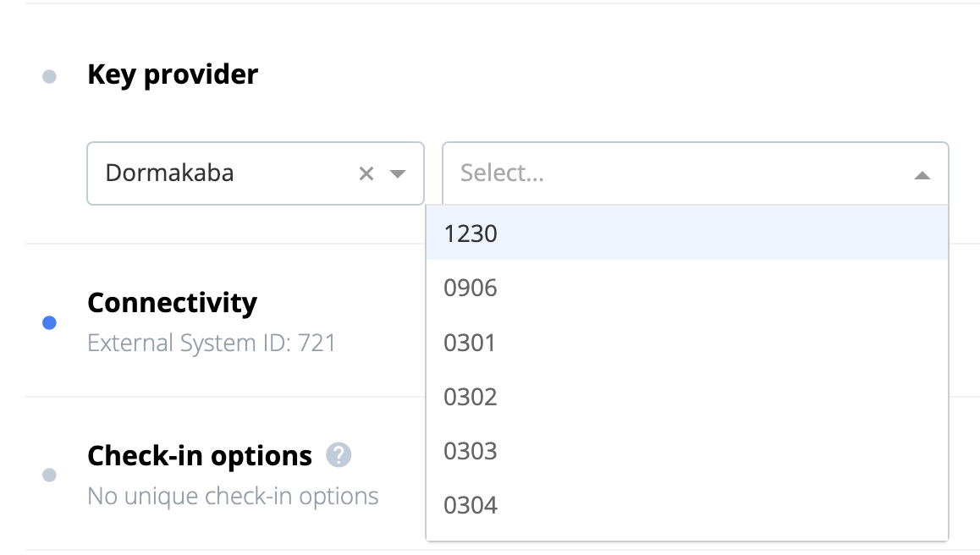
Task: Open the Check-in options section heading
Action: tap(200, 455)
